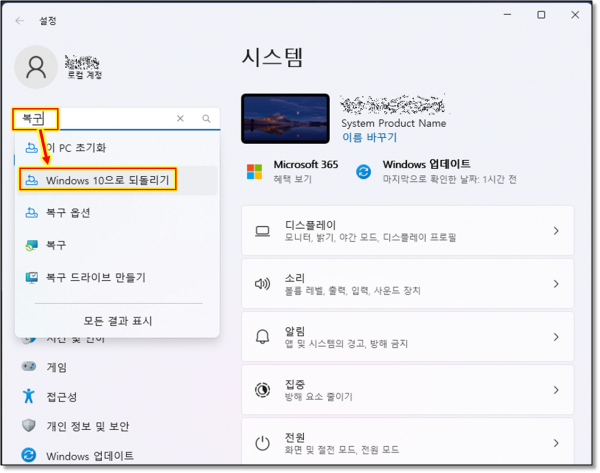This screenshot has width=600, height=473.
Task: Click the desktop wallpaper thumbnail
Action: click(x=285, y=119)
